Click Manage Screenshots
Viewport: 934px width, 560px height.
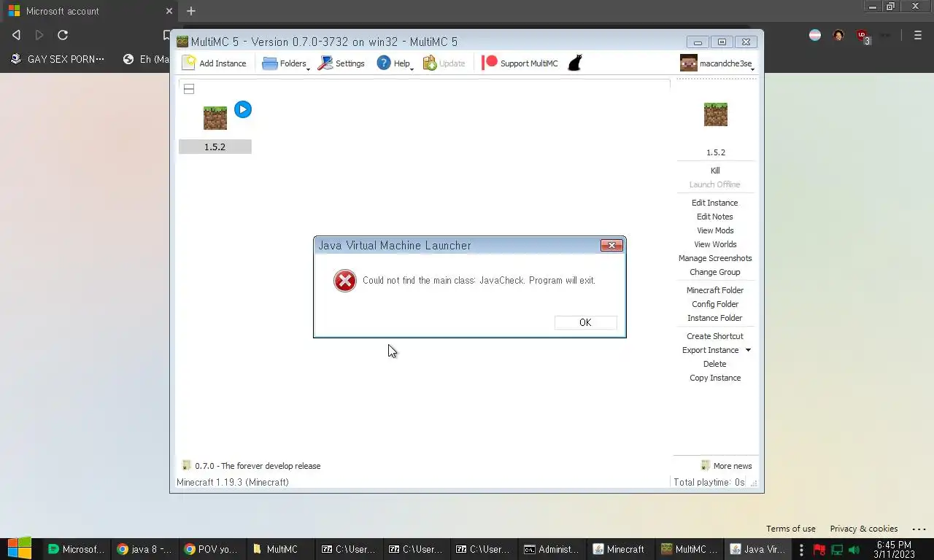[x=715, y=258]
